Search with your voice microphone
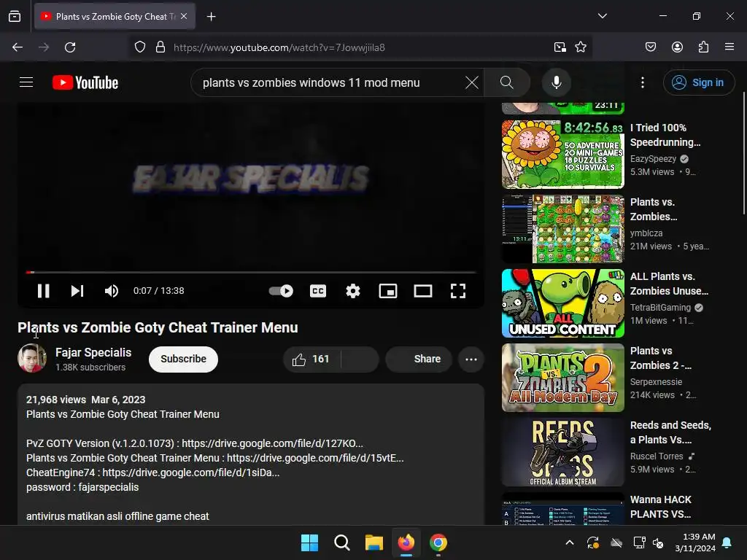 (x=557, y=82)
